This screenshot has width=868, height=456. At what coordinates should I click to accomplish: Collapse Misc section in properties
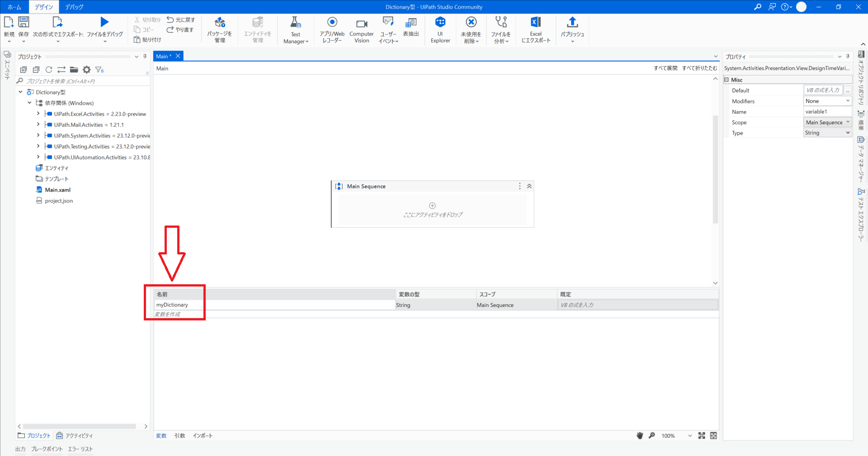pos(726,80)
